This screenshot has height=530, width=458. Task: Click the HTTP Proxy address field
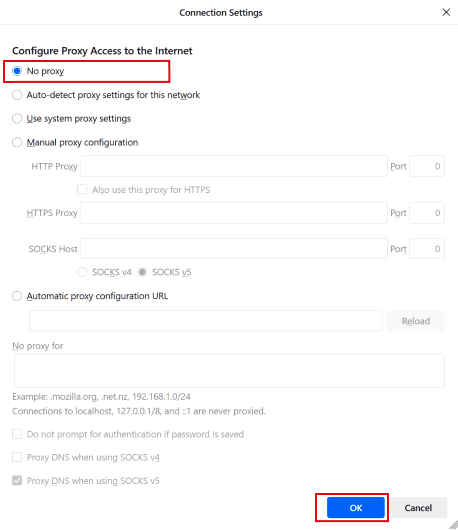click(x=234, y=166)
